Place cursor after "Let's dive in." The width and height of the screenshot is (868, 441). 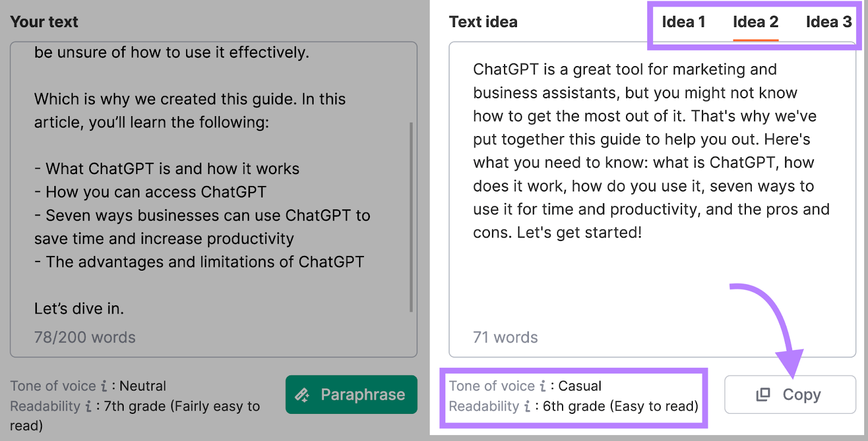(x=125, y=309)
